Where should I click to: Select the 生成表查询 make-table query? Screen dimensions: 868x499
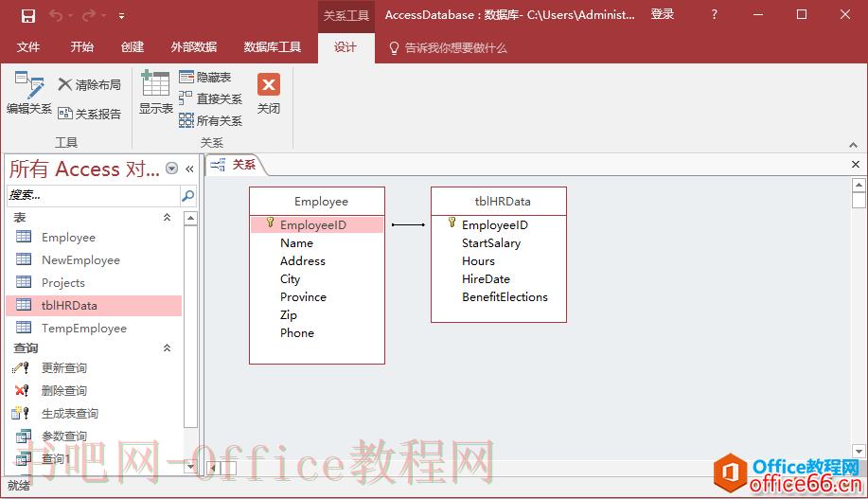tap(94, 413)
